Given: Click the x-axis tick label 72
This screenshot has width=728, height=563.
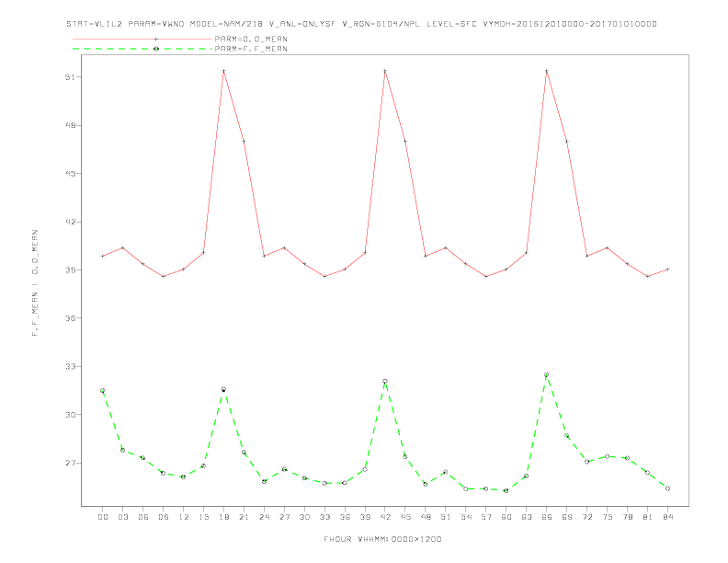Looking at the screenshot, I should click(x=587, y=517).
